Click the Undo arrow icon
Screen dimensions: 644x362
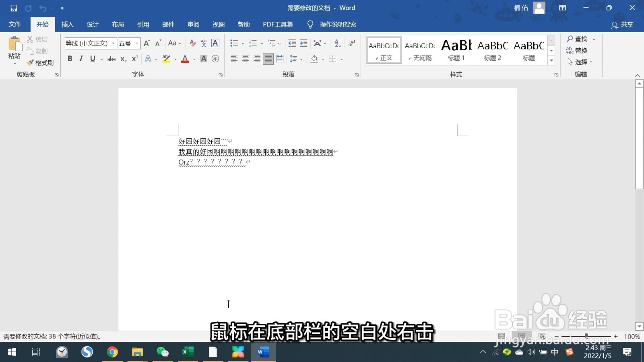pos(43,8)
